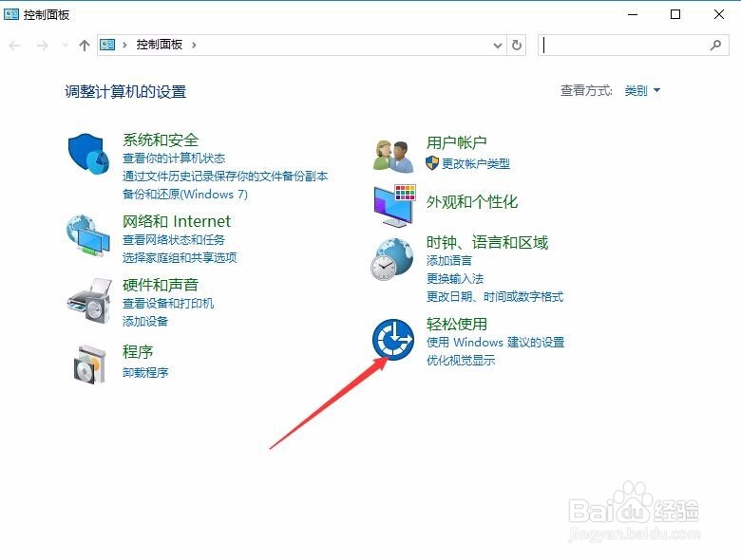This screenshot has width=741, height=560.
Task: Click 查看你的计算机状态 link
Action: click(174, 159)
